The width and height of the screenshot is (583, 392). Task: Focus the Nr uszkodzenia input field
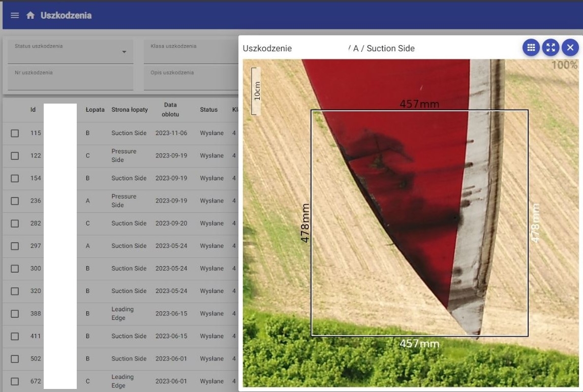[x=70, y=78]
